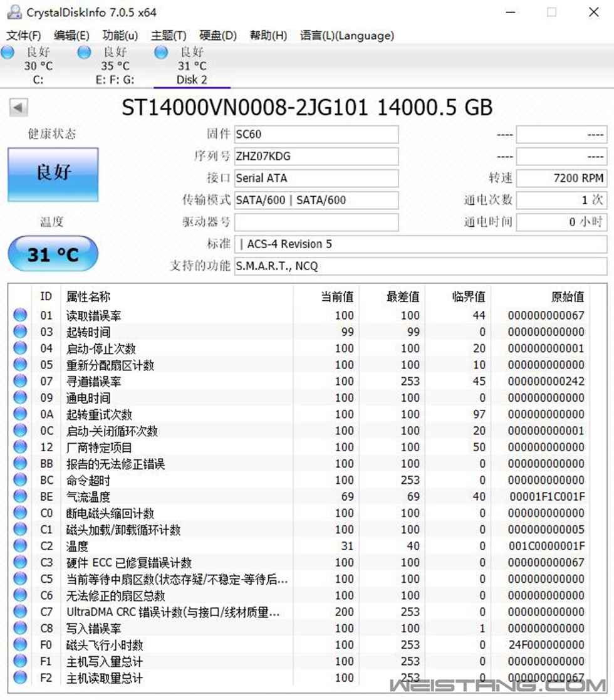The width and height of the screenshot is (614, 700).
Task: Click status orb for attribute C6 无法修正的扇区总数
Action: click(20, 595)
